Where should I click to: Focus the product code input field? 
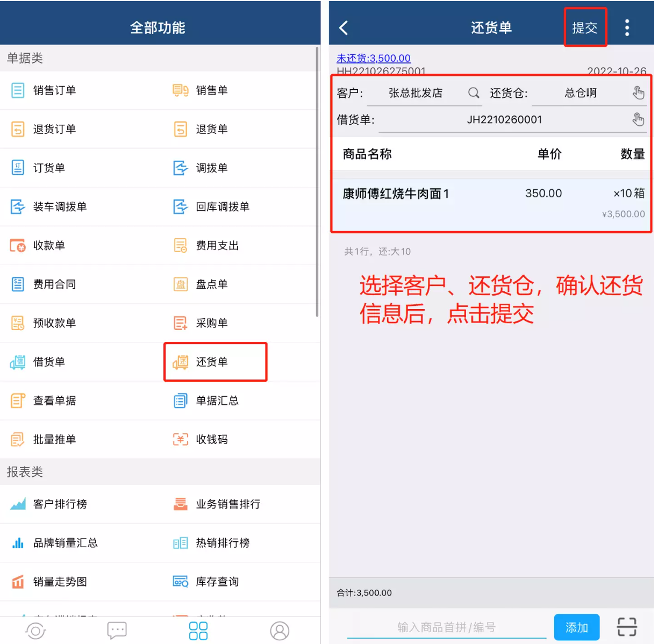click(447, 627)
